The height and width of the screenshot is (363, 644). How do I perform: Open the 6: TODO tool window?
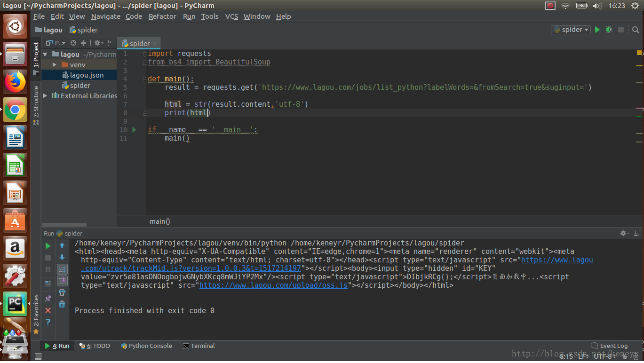point(95,346)
